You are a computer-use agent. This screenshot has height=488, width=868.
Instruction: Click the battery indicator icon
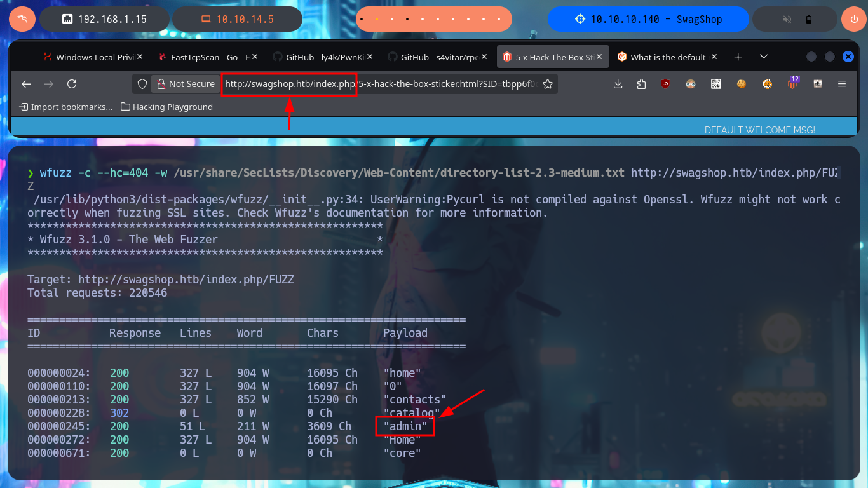[x=808, y=19]
